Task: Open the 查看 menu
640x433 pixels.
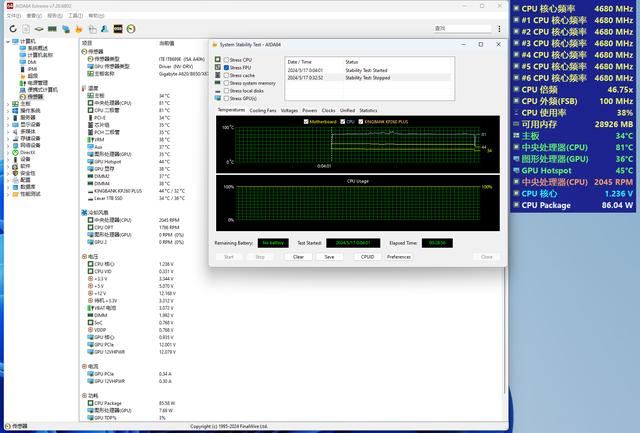Action: click(34, 16)
